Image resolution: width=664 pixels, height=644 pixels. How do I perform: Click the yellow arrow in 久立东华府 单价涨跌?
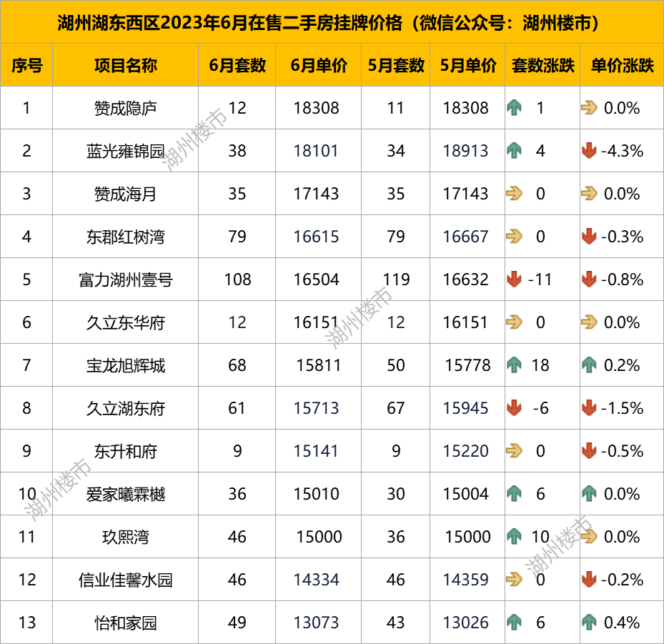click(589, 322)
